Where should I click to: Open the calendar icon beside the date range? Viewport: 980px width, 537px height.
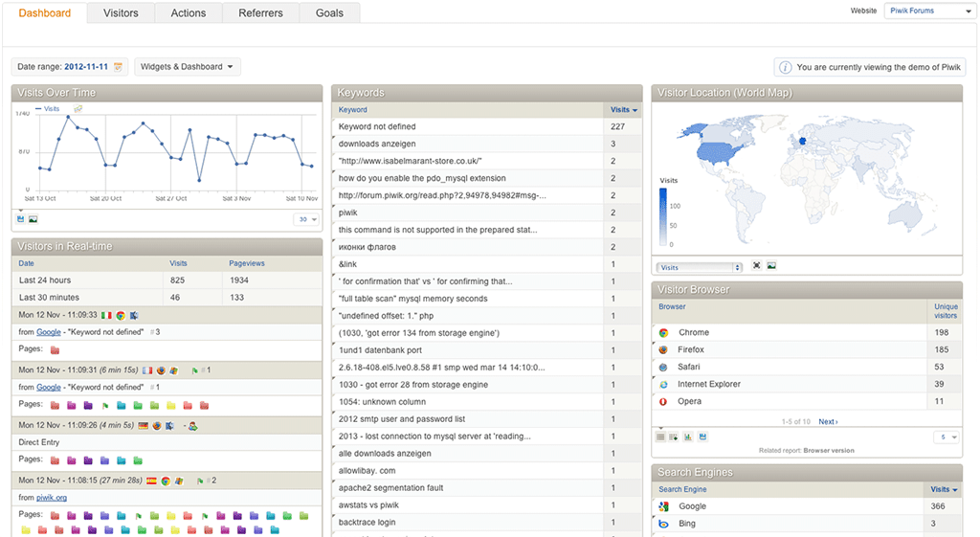click(119, 67)
